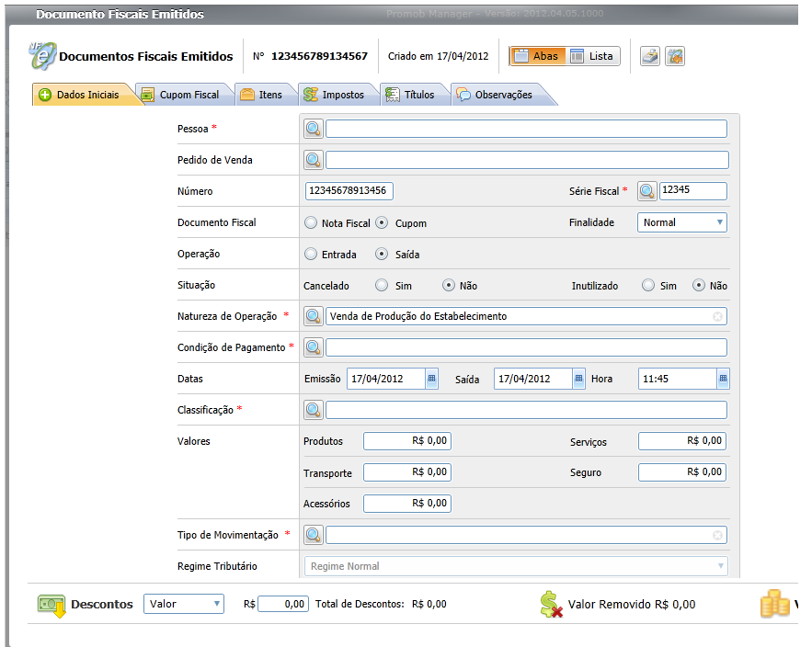Select Cupom document type
Image resolution: width=812 pixels, height=647 pixels.
click(x=382, y=222)
